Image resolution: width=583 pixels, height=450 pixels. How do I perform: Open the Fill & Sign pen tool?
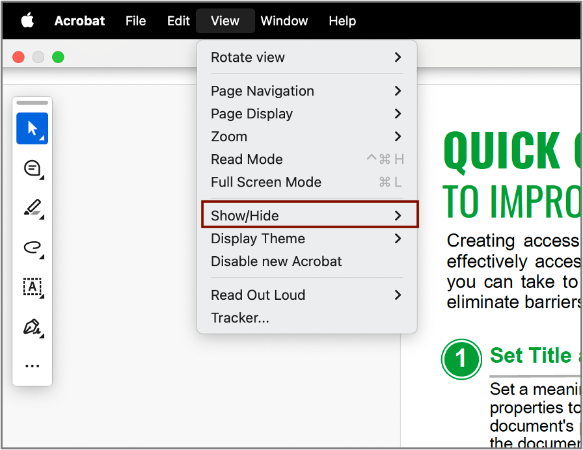click(x=33, y=328)
